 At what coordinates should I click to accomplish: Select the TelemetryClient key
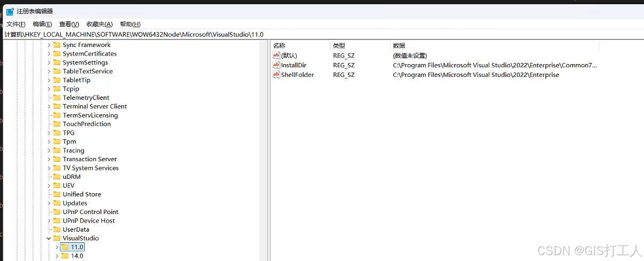pyautogui.click(x=86, y=98)
